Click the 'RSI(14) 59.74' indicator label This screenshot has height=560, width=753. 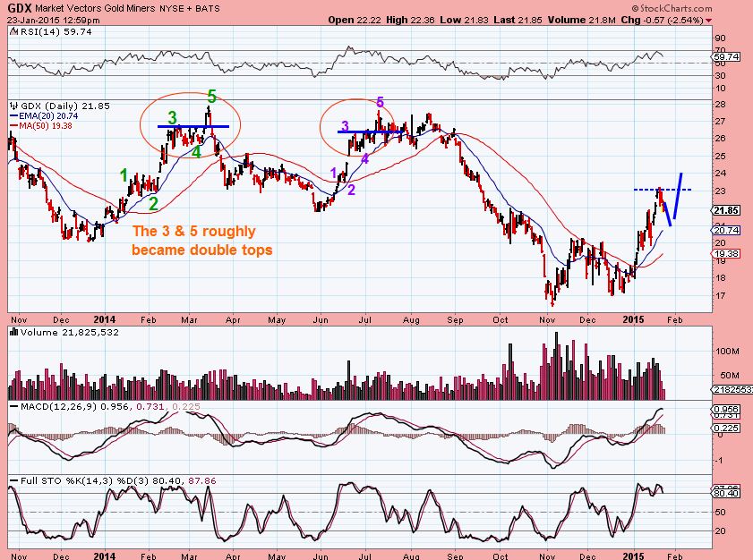click(x=56, y=32)
